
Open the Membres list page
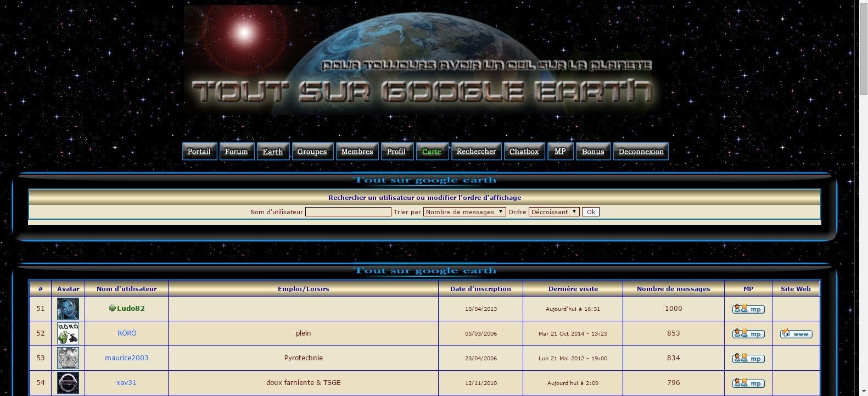(x=357, y=152)
